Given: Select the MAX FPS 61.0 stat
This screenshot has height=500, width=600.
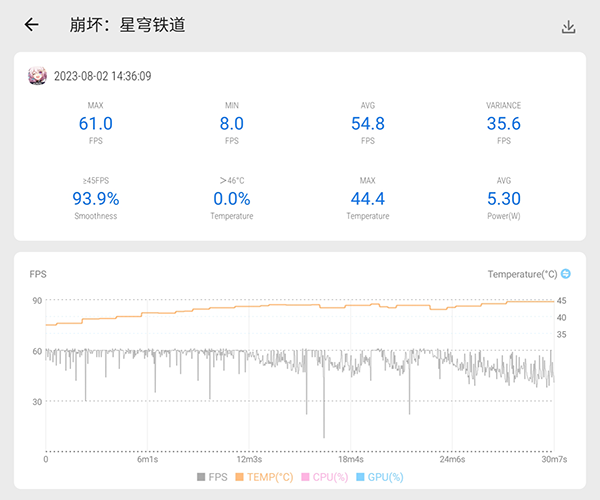Looking at the screenshot, I should (x=95, y=124).
